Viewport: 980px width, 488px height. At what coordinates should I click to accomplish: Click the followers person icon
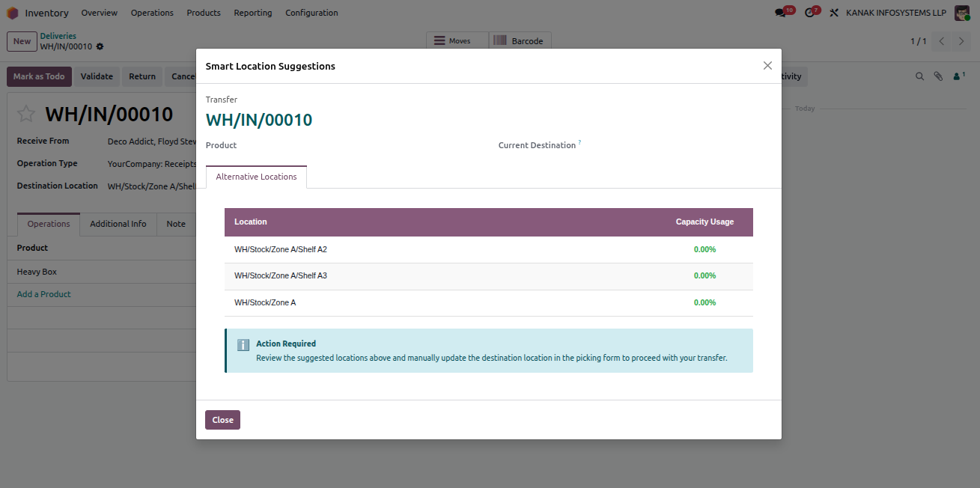point(958,76)
